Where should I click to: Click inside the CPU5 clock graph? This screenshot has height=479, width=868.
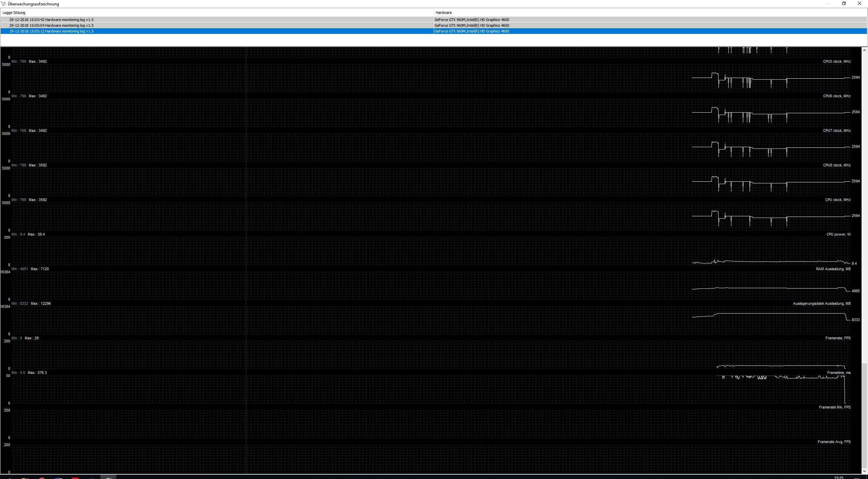pyautogui.click(x=407, y=78)
